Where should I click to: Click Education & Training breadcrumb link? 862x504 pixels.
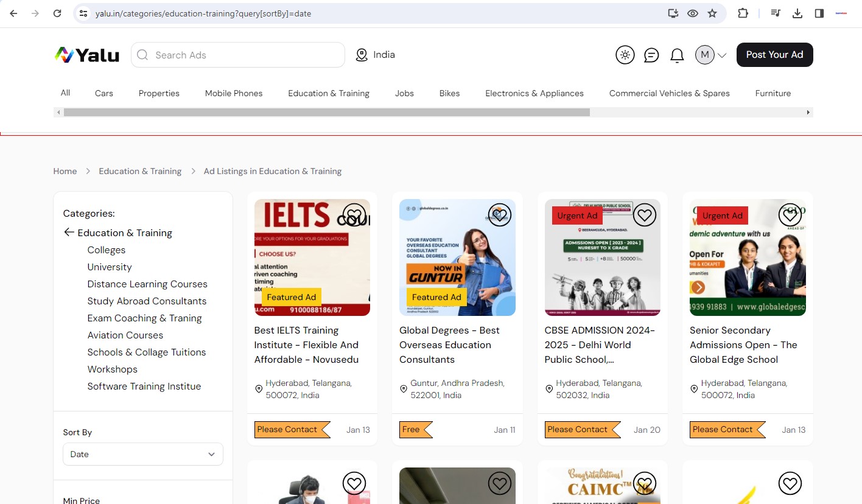pyautogui.click(x=140, y=171)
